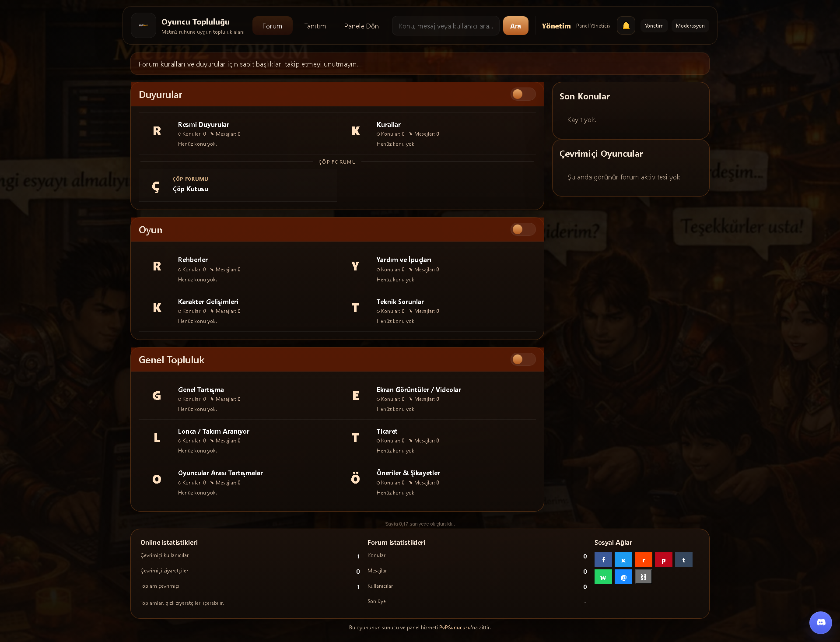Screen dimensions: 840x642
Task: Share on Pinterest
Action: pos(663,560)
